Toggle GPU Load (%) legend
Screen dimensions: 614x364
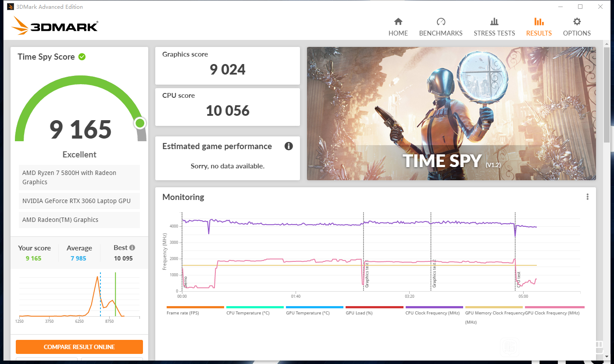click(x=374, y=310)
